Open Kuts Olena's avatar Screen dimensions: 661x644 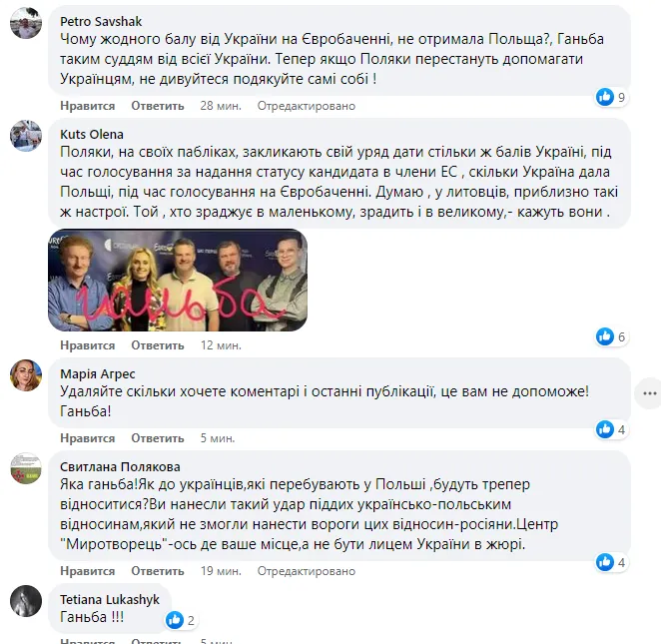point(26,136)
